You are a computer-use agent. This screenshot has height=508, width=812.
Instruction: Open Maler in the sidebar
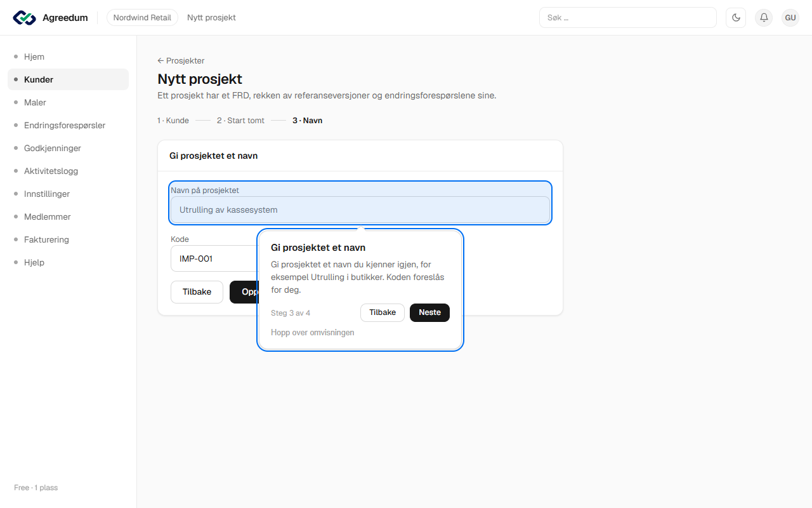[x=68, y=102]
